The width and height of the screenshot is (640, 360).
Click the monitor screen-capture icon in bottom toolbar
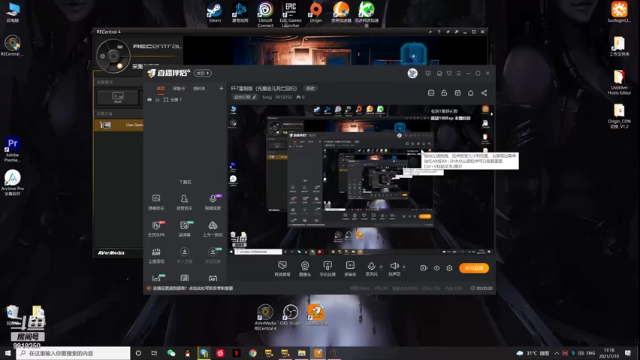coord(282,266)
